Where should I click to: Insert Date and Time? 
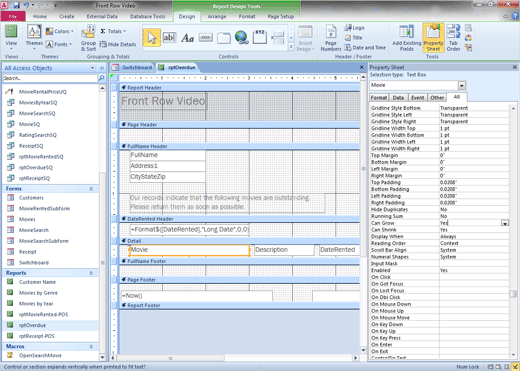click(x=365, y=48)
